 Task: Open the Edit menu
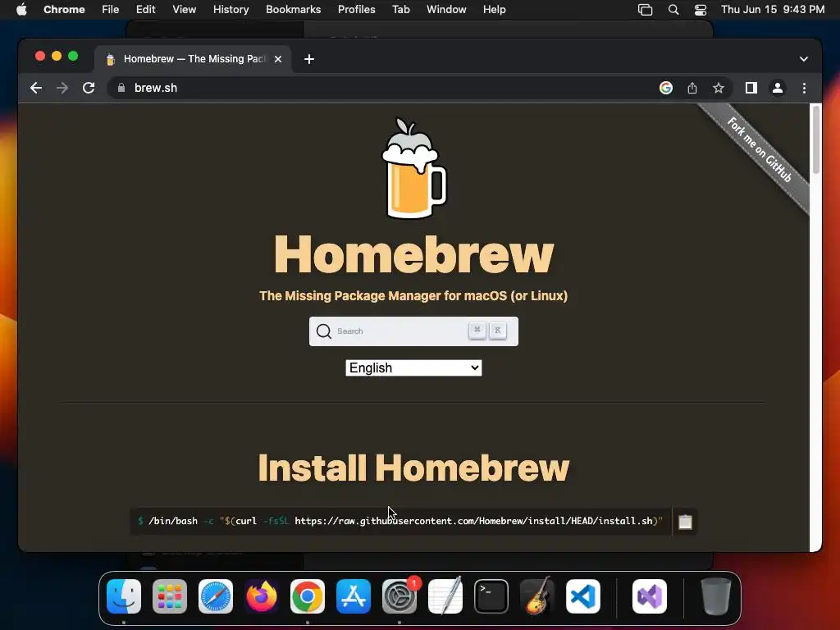tap(146, 10)
